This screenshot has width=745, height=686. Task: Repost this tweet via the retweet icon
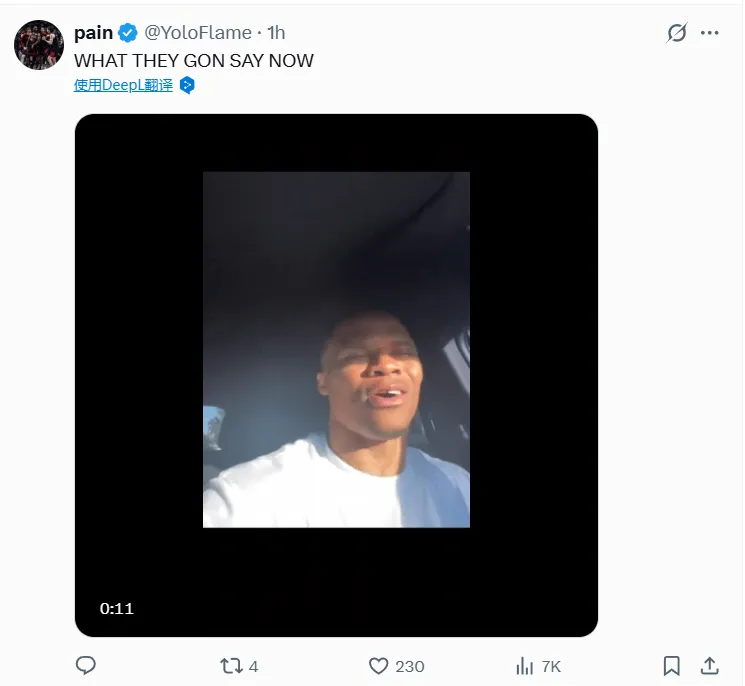tap(231, 665)
